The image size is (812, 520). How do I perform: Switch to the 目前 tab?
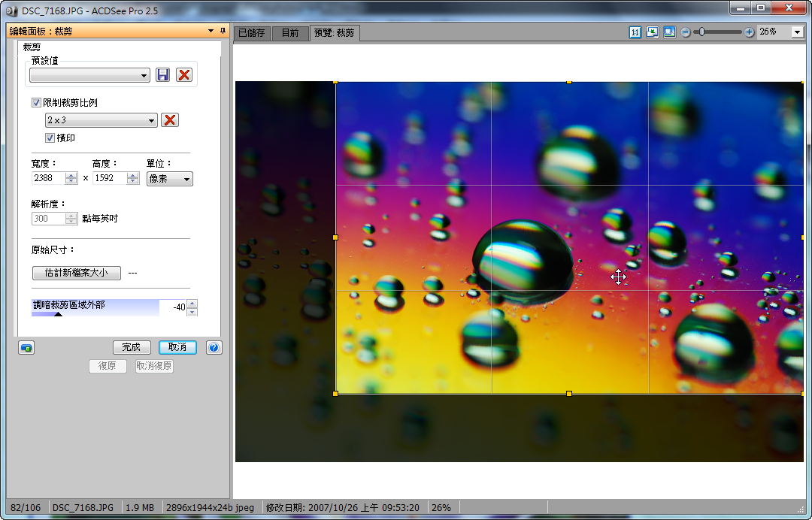click(x=290, y=33)
